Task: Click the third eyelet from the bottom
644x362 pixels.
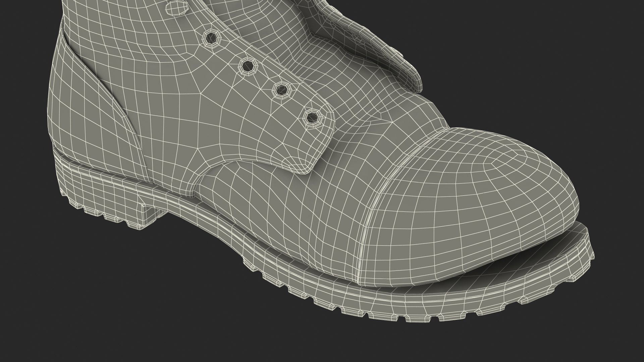Action: click(248, 66)
